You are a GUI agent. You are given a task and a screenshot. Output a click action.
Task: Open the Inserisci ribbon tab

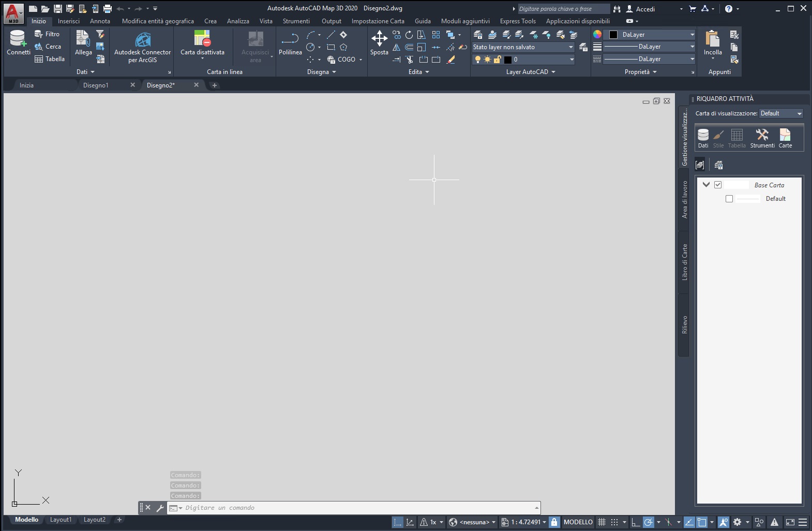[69, 21]
